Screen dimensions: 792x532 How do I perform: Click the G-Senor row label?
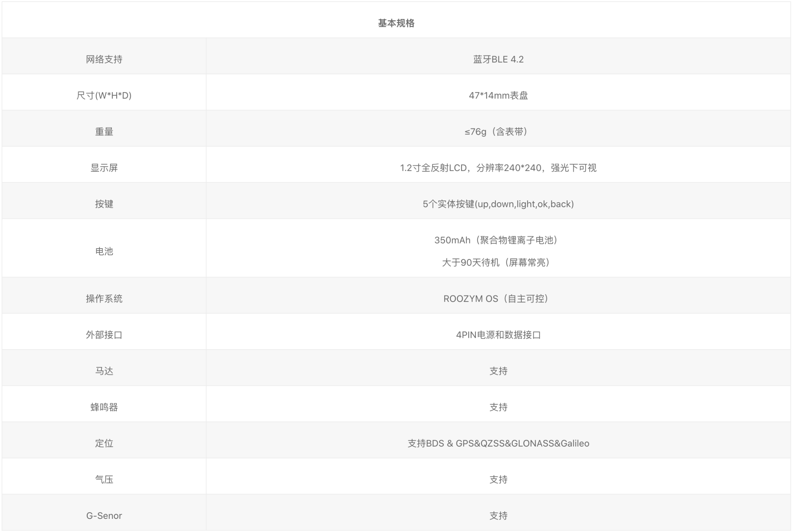pyautogui.click(x=104, y=516)
